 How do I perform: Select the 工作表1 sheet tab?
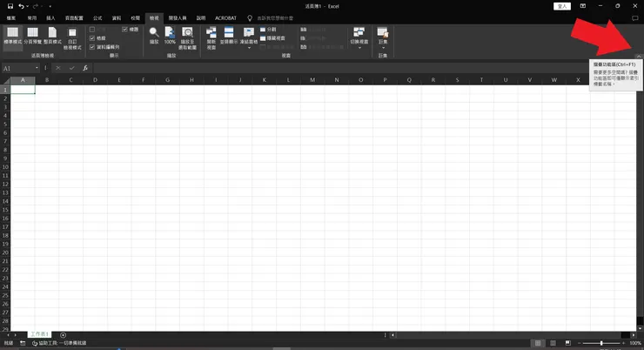pyautogui.click(x=40, y=334)
